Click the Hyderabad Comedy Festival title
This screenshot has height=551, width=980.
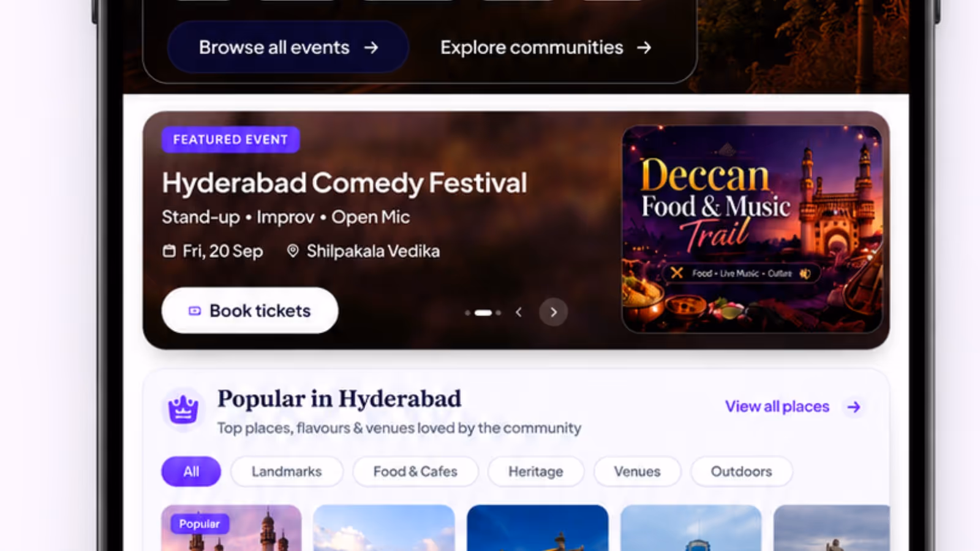[x=344, y=183]
